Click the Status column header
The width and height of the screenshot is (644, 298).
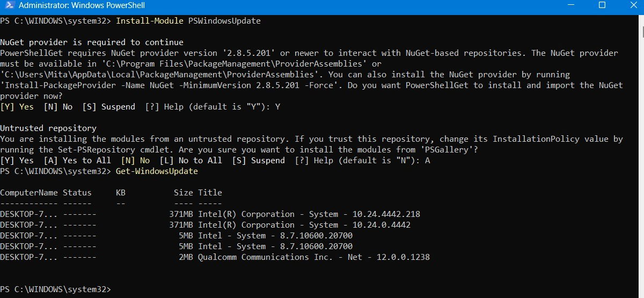point(77,193)
